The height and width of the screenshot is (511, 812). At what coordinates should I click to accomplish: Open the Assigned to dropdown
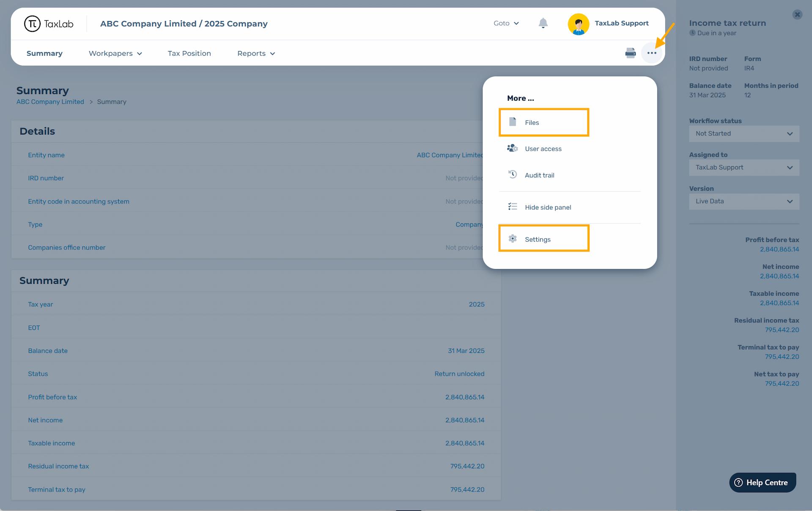pyautogui.click(x=744, y=168)
